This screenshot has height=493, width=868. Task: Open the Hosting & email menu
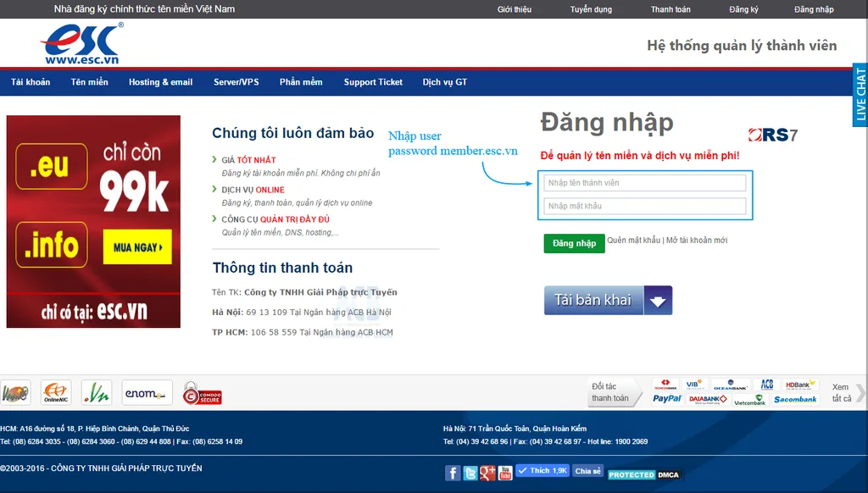[x=160, y=82]
